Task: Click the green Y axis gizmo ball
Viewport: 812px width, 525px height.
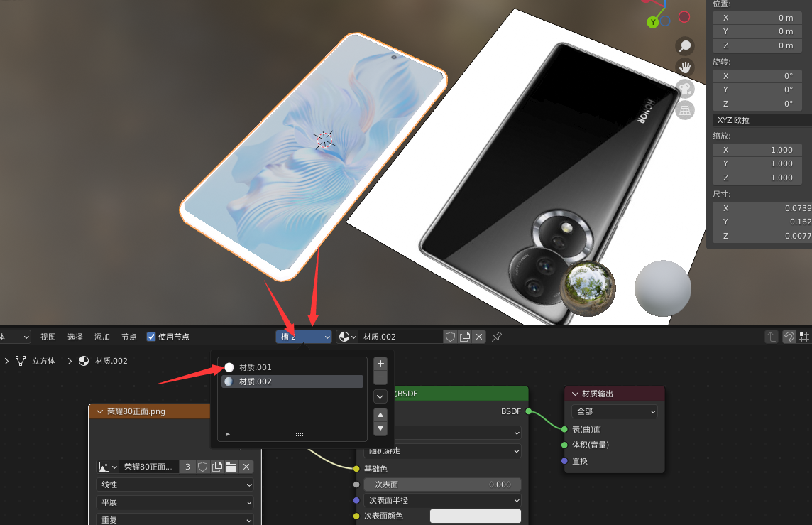Action: 652,22
